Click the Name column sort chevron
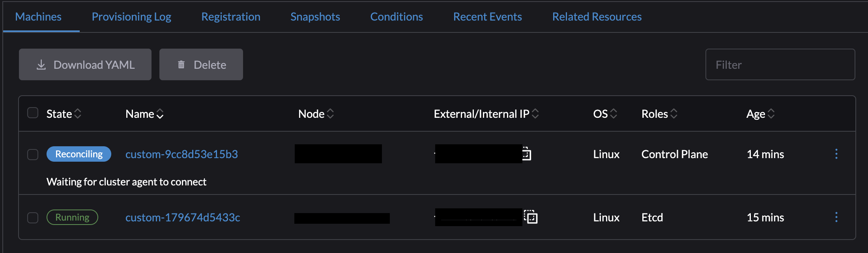Screen dimensions: 868x253 coord(160,115)
